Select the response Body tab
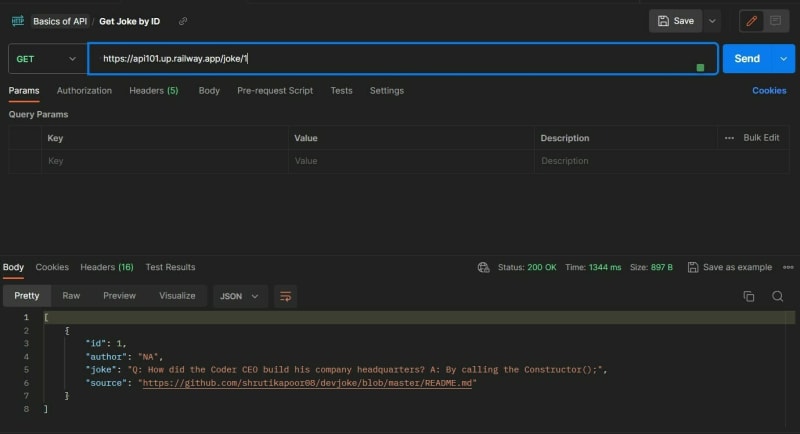 tap(13, 267)
